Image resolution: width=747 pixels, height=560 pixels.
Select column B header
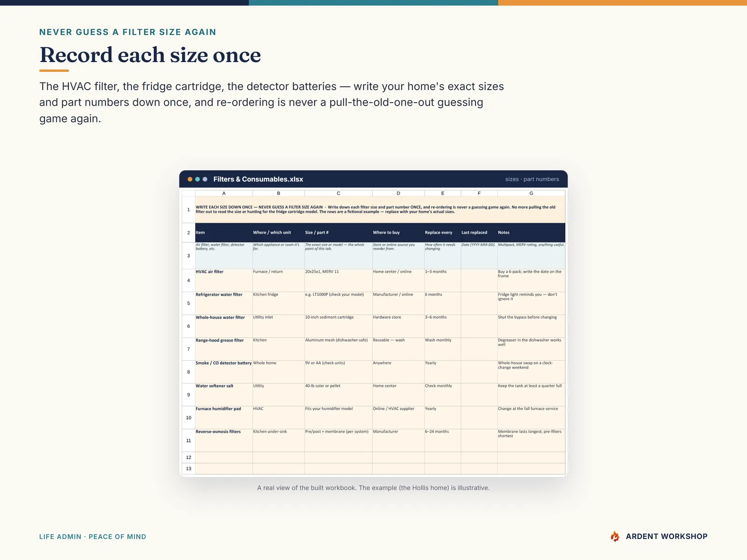coord(279,193)
